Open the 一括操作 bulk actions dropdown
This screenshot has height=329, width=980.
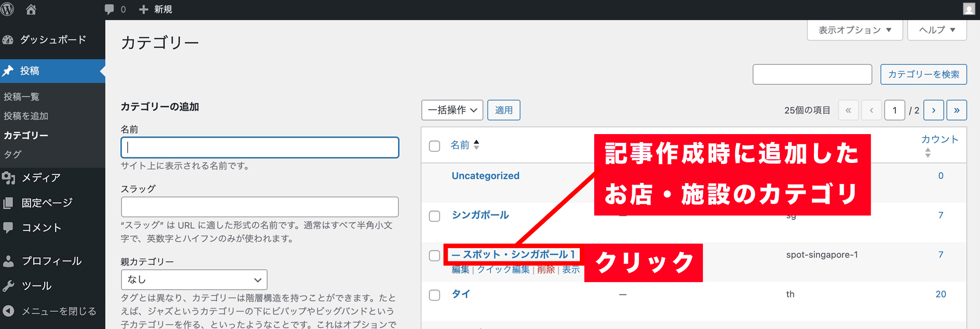click(452, 110)
